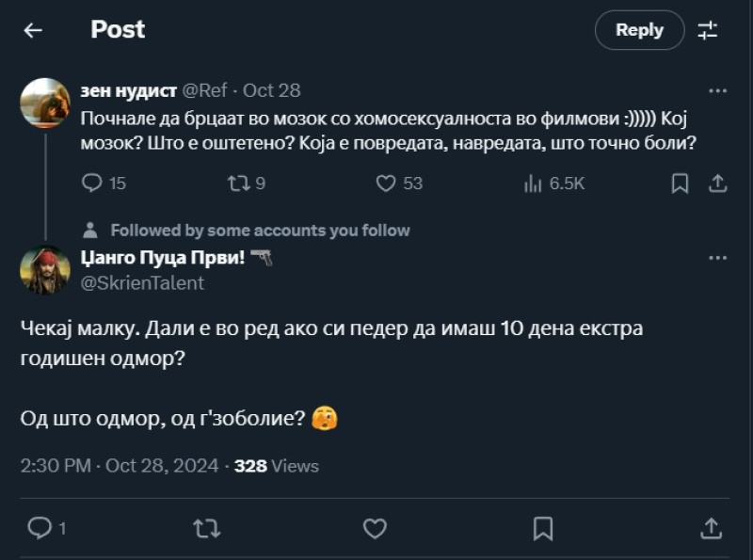The width and height of the screenshot is (753, 560).
Task: Bookmark the first post
Action: click(x=680, y=184)
